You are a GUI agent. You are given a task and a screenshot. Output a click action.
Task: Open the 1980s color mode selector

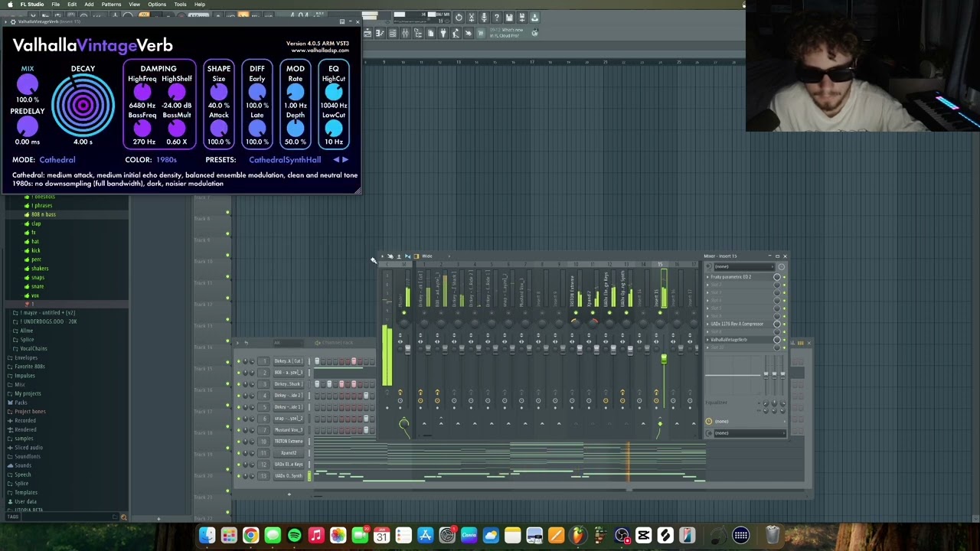pos(166,160)
